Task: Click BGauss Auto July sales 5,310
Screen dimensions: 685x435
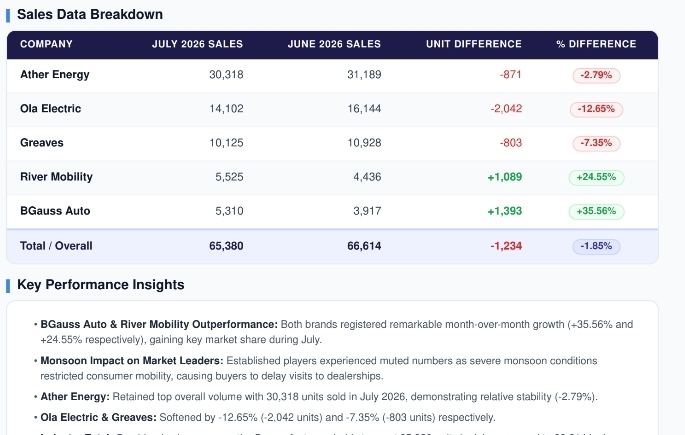Action: [x=229, y=211]
